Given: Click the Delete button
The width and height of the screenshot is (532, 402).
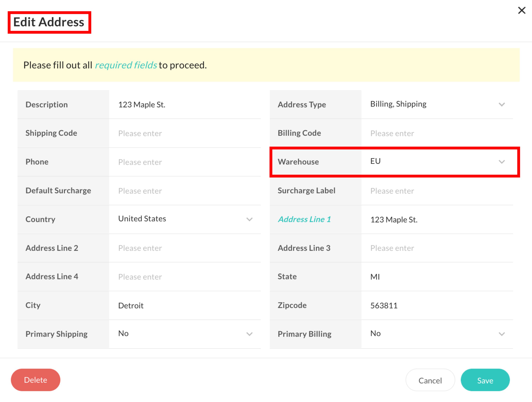Looking at the screenshot, I should (36, 380).
